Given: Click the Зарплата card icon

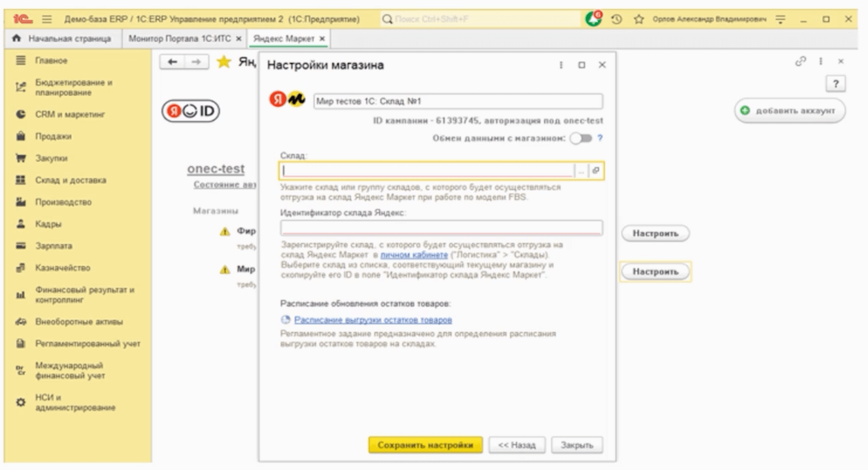Looking at the screenshot, I should 21,246.
